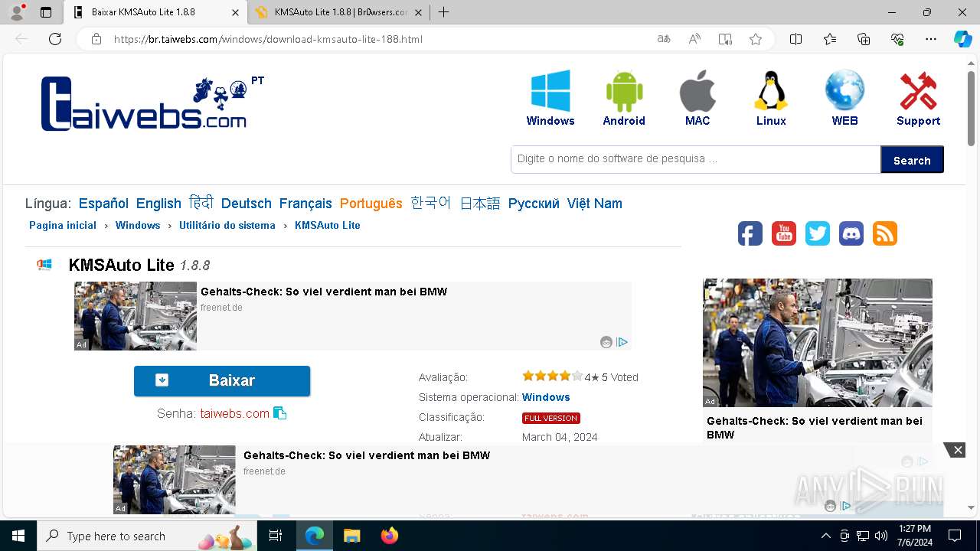The image size is (980, 551).
Task: Click the Search button
Action: coord(912,159)
